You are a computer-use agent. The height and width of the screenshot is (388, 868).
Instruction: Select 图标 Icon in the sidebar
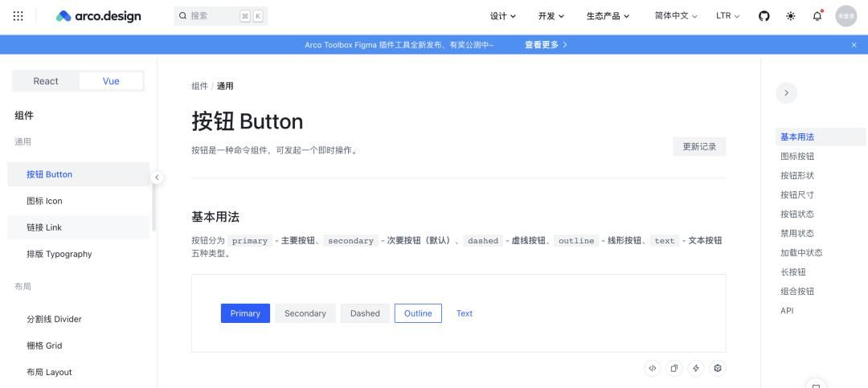[78, 201]
